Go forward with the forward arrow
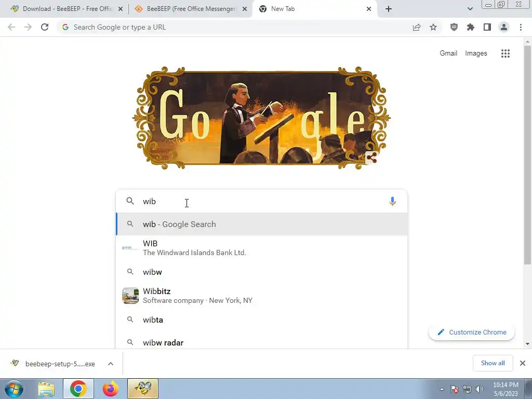Image resolution: width=532 pixels, height=399 pixels. [28, 27]
